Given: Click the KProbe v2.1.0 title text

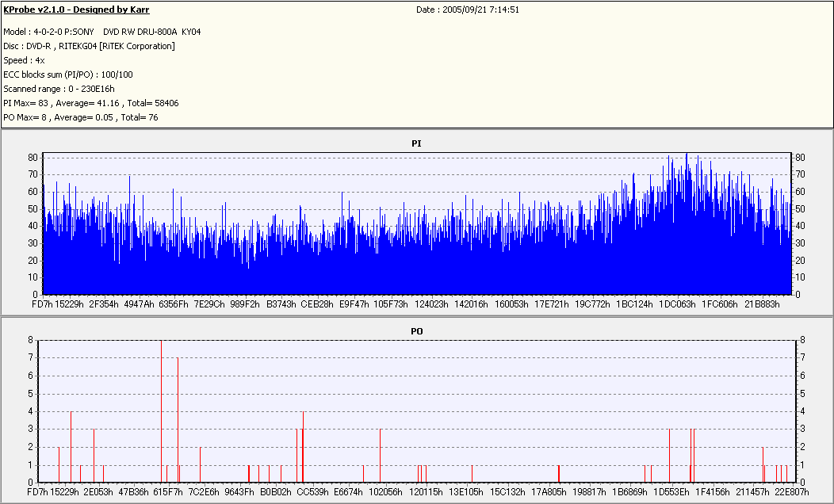Looking at the screenshot, I should (76, 10).
